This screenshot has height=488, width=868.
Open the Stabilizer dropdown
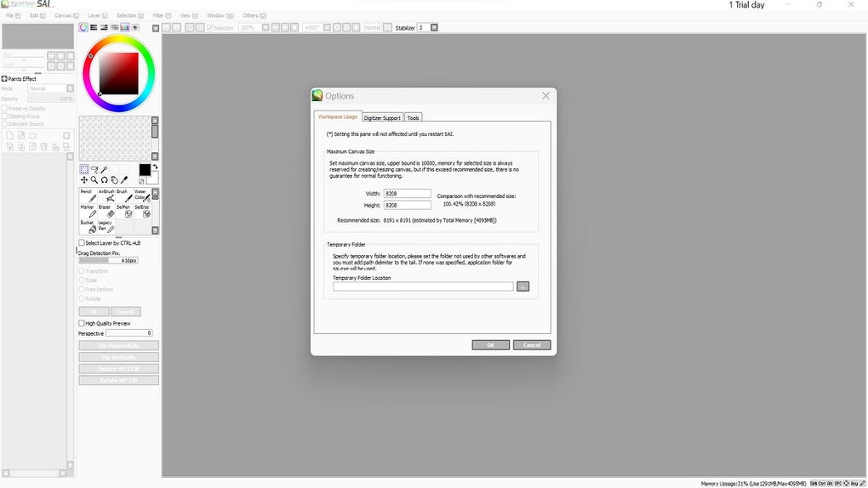(434, 27)
